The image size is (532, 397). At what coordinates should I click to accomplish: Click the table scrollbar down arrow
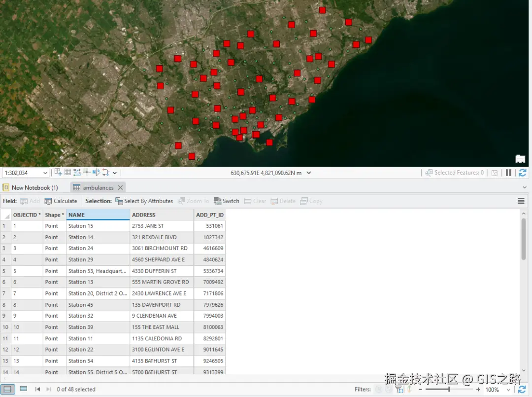524,370
